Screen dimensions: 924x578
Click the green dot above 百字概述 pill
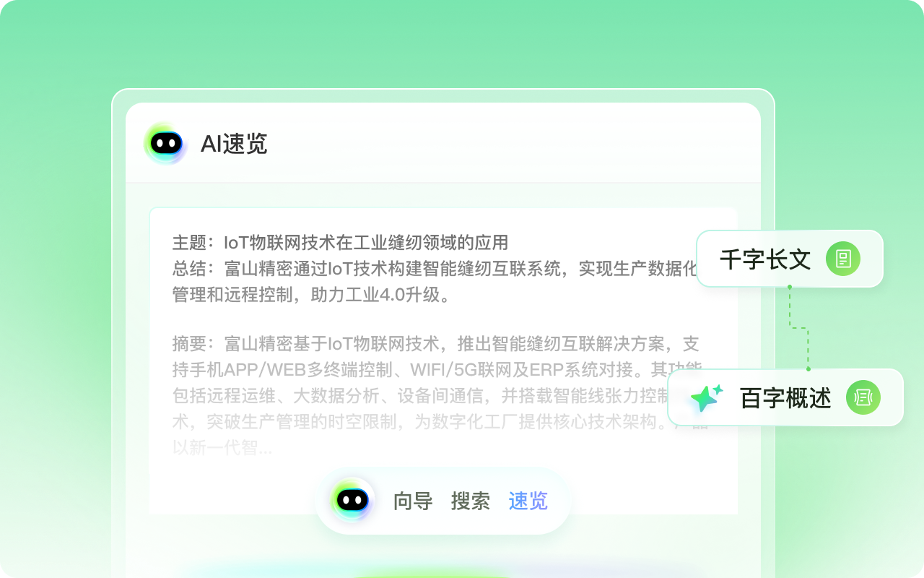(808, 368)
